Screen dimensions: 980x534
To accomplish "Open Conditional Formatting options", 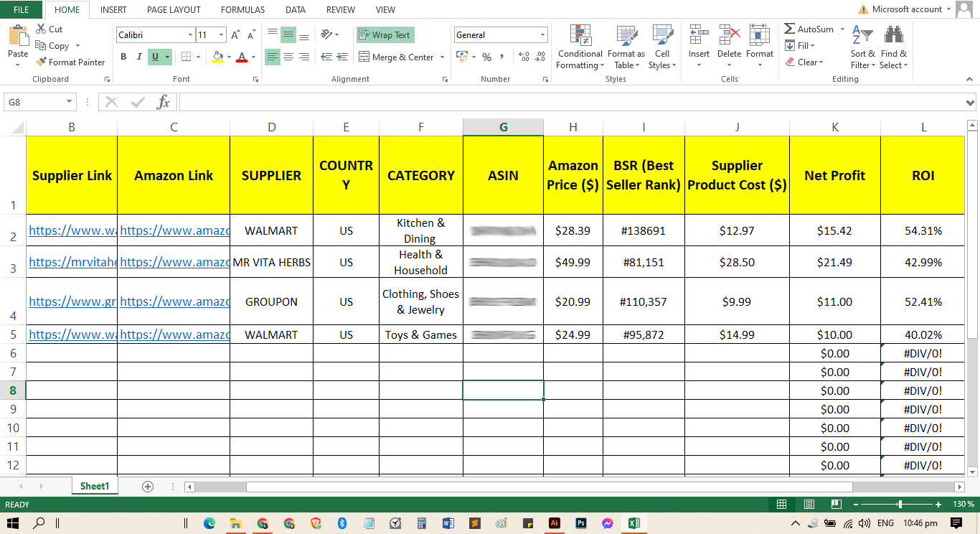I will click(x=580, y=47).
